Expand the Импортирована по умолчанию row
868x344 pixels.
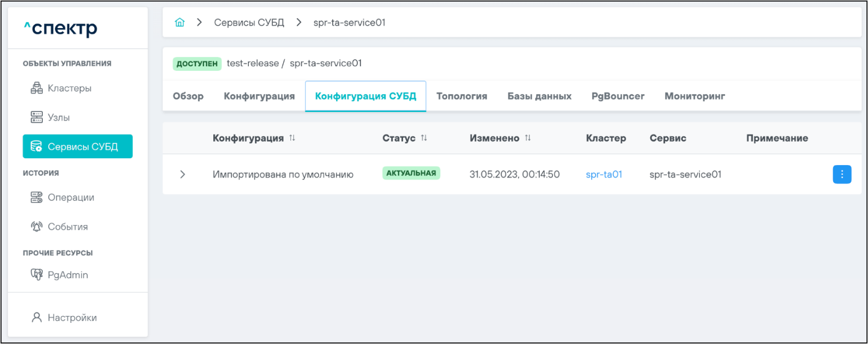point(182,175)
